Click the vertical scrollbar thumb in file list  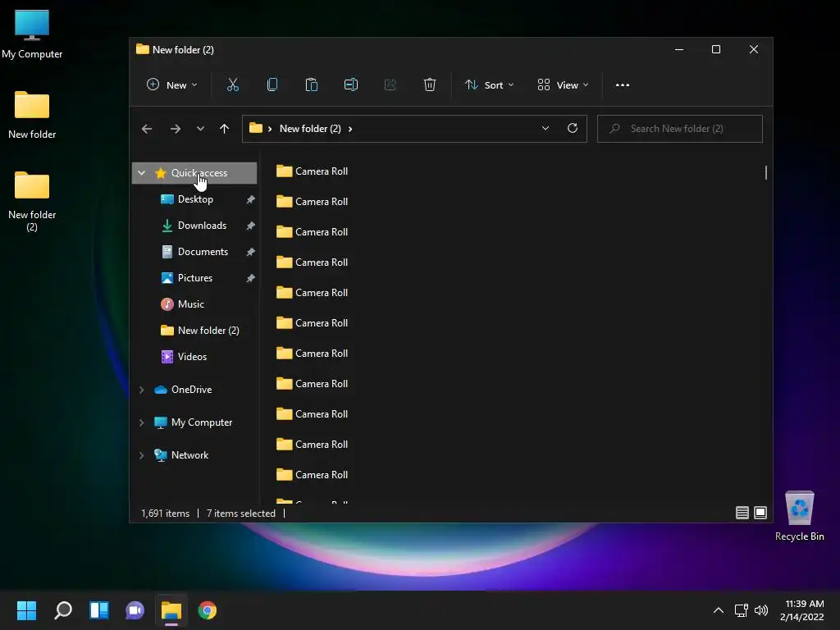pos(766,172)
